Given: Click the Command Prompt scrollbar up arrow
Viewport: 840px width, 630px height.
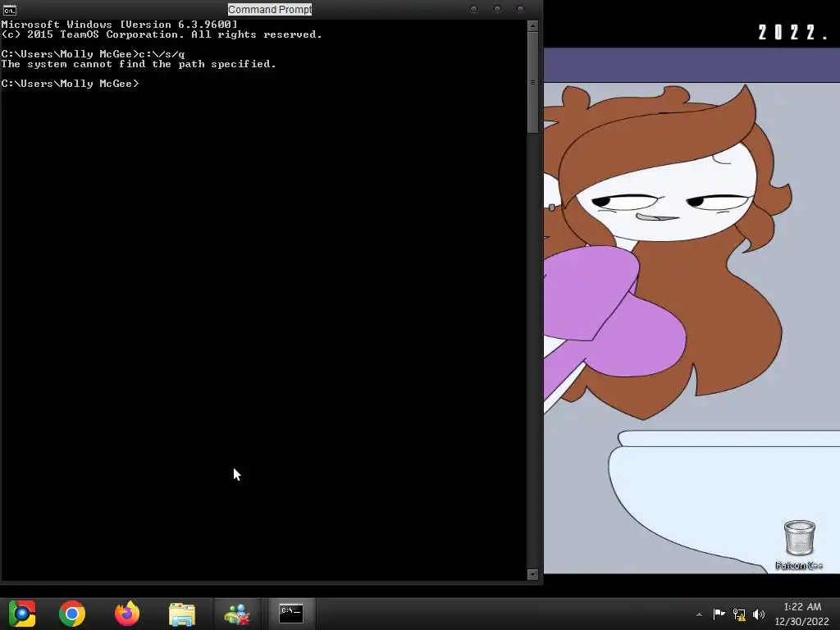Looking at the screenshot, I should [x=532, y=25].
